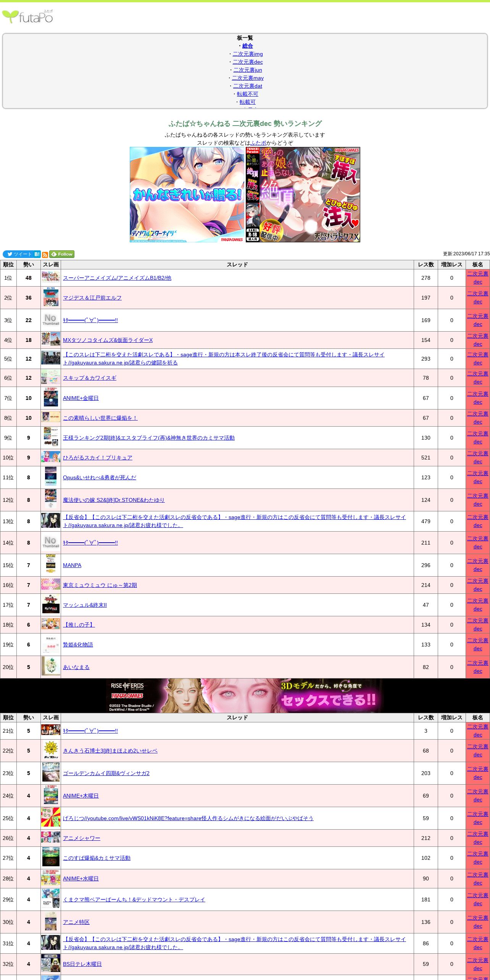Viewport: 490px width, 980px height.
Task: Go to the 二次元裏jun board
Action: pos(248,70)
